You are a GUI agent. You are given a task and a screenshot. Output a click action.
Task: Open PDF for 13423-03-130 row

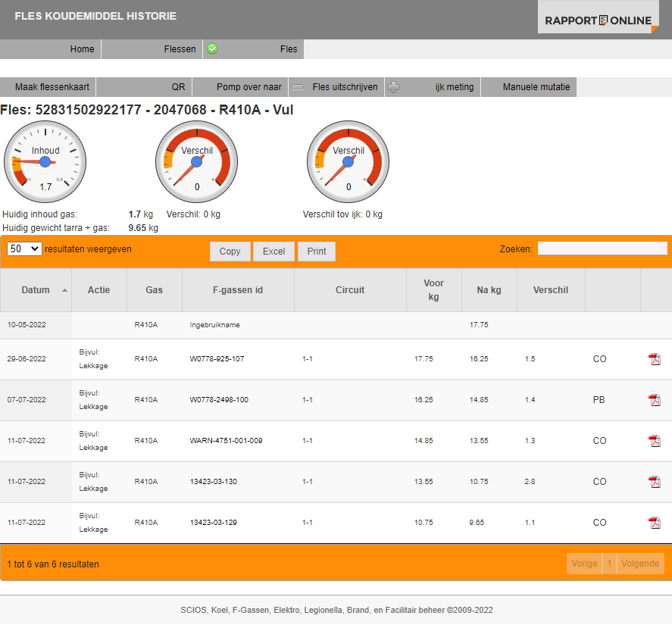pos(655,482)
